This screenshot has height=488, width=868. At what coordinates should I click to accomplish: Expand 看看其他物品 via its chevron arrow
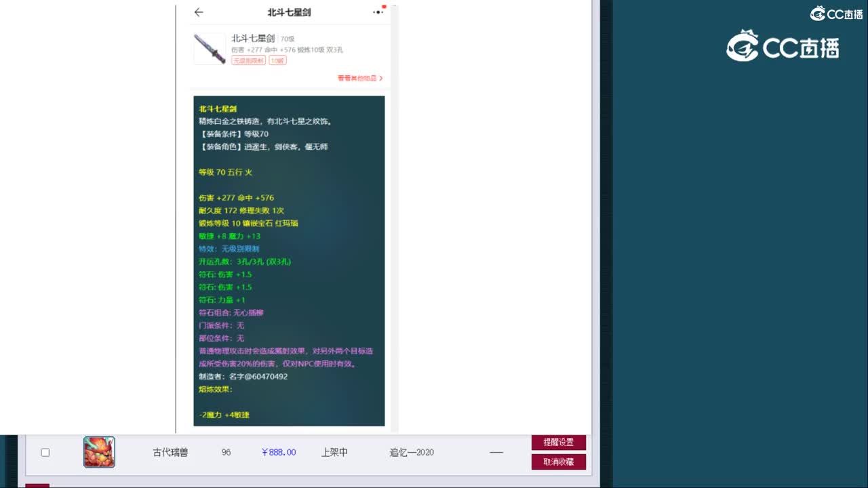pos(381,78)
